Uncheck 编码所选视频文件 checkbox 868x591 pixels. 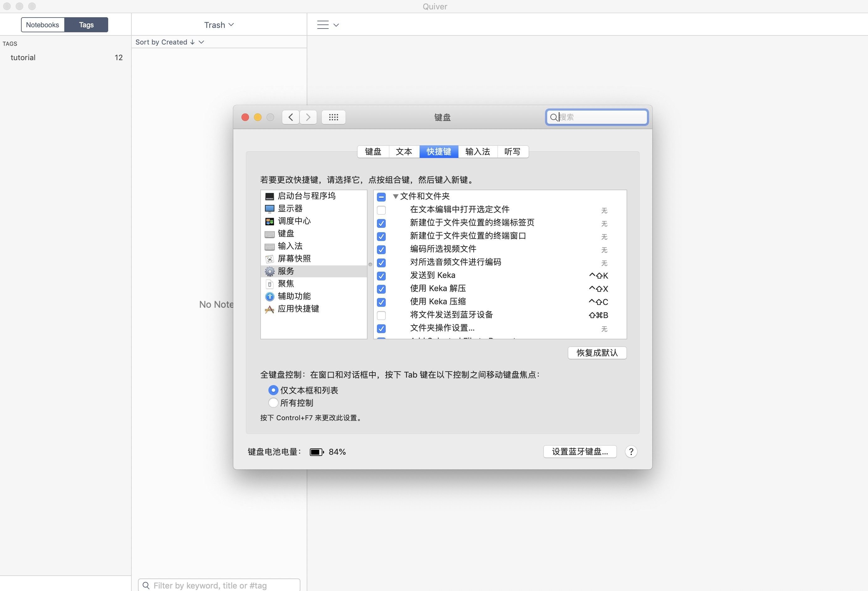point(381,249)
